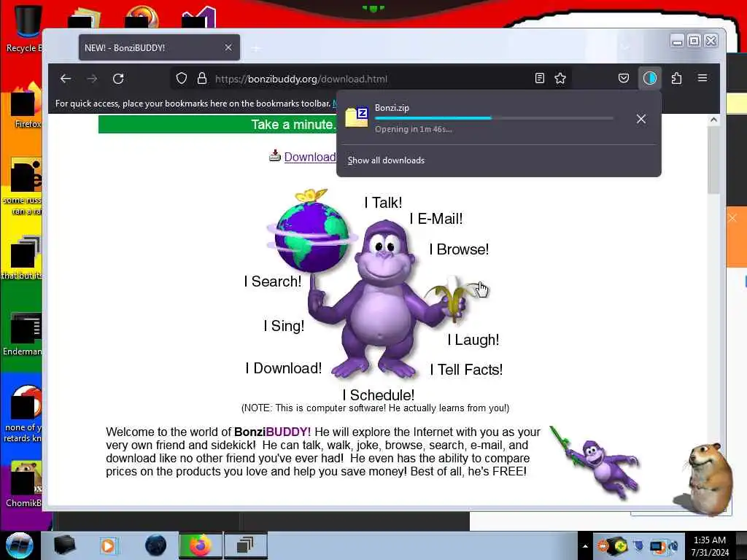Click the 'I Download!' text
The image size is (747, 560).
pyautogui.click(x=284, y=368)
